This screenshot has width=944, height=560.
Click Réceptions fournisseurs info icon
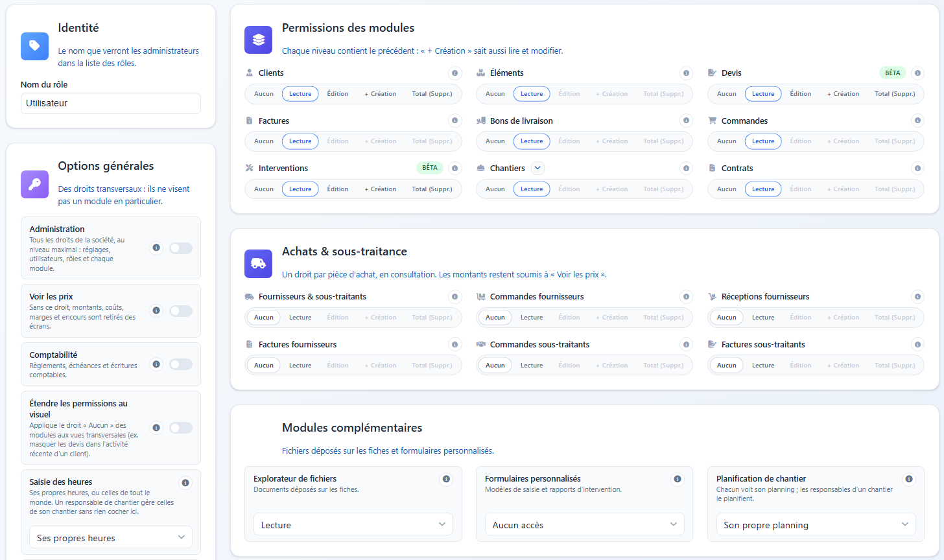[917, 297]
